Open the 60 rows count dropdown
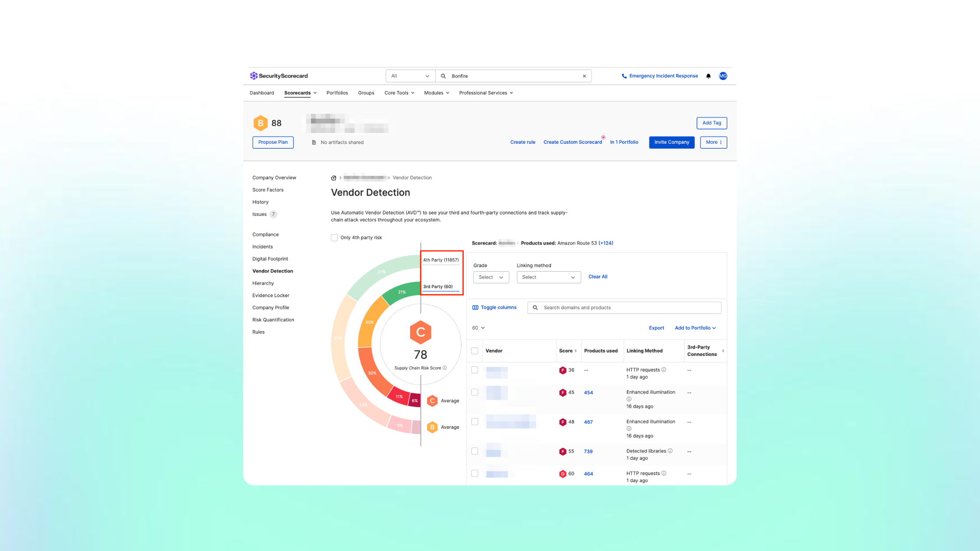The image size is (980, 551). click(x=478, y=328)
